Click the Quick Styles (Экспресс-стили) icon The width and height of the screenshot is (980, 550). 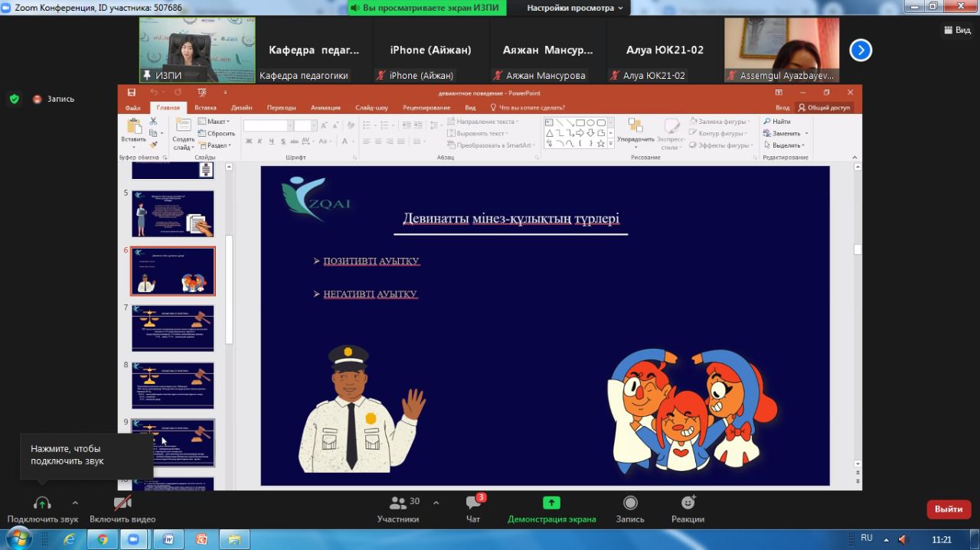click(671, 125)
